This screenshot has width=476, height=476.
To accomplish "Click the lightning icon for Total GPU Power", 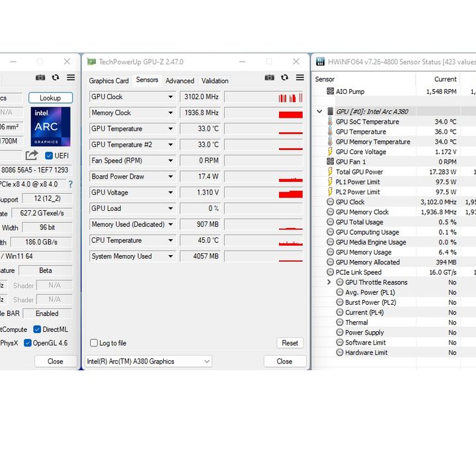I will [x=330, y=171].
